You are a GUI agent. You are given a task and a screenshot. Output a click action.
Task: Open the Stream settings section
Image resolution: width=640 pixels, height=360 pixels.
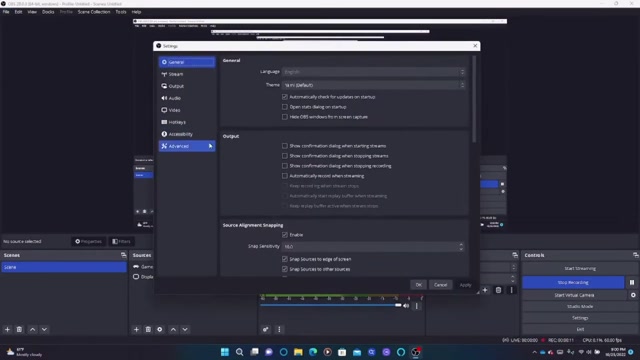[x=187, y=74]
